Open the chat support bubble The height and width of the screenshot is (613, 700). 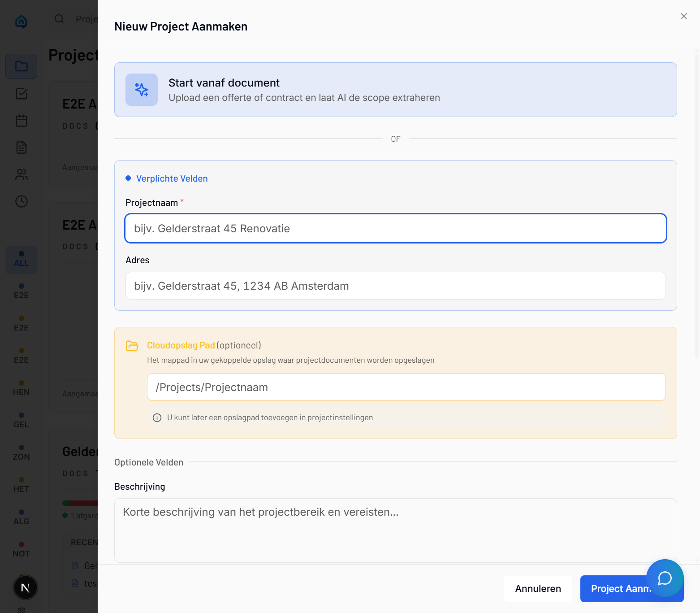click(665, 578)
